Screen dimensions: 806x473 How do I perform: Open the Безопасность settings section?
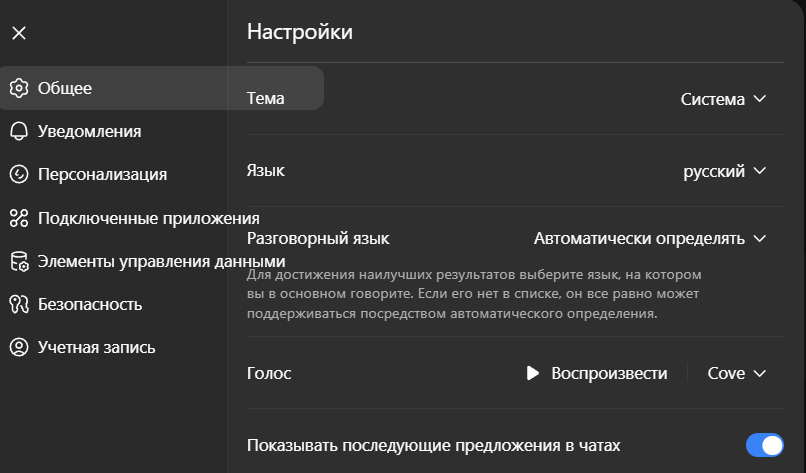(x=90, y=304)
